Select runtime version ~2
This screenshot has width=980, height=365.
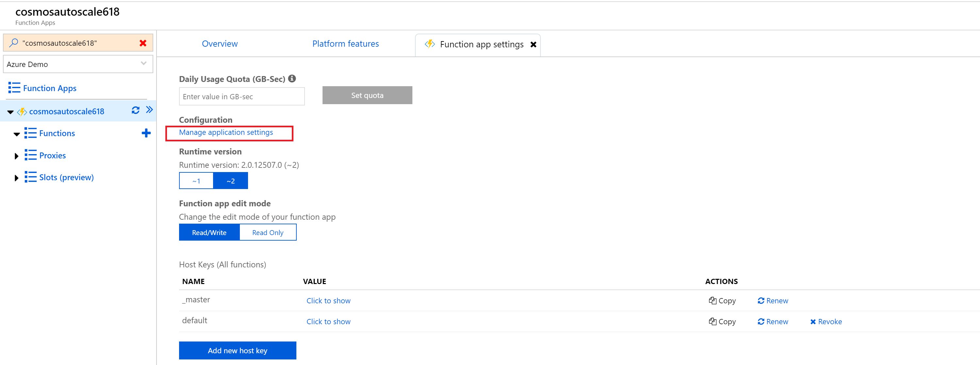231,181
